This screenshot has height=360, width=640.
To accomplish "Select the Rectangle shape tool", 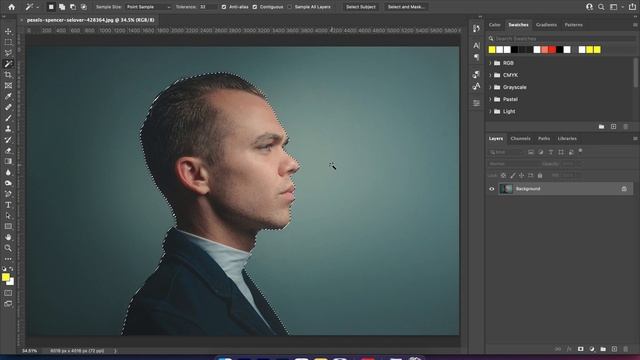I will (8, 227).
